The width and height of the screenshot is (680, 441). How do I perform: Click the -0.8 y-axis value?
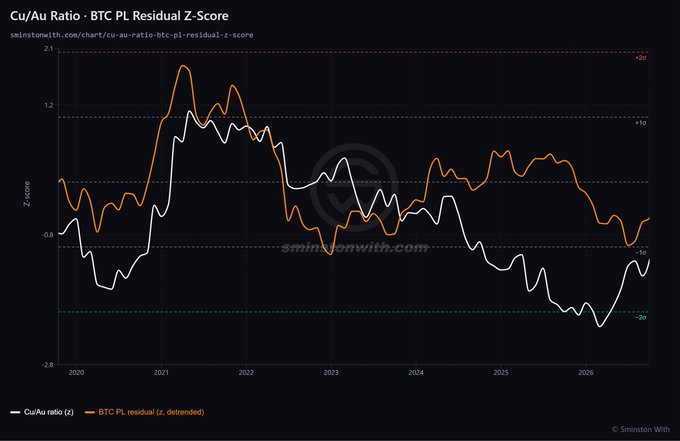point(47,235)
